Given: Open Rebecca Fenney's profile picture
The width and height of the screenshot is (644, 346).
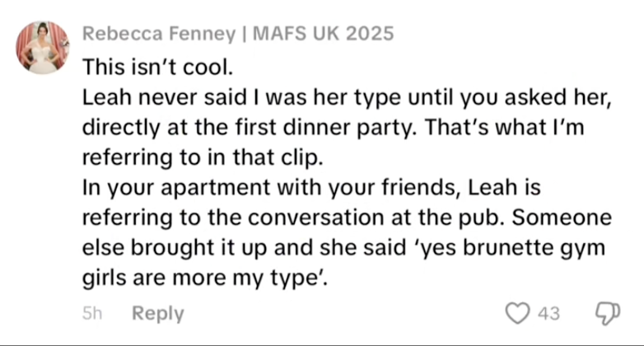Looking at the screenshot, I should click(42, 47).
